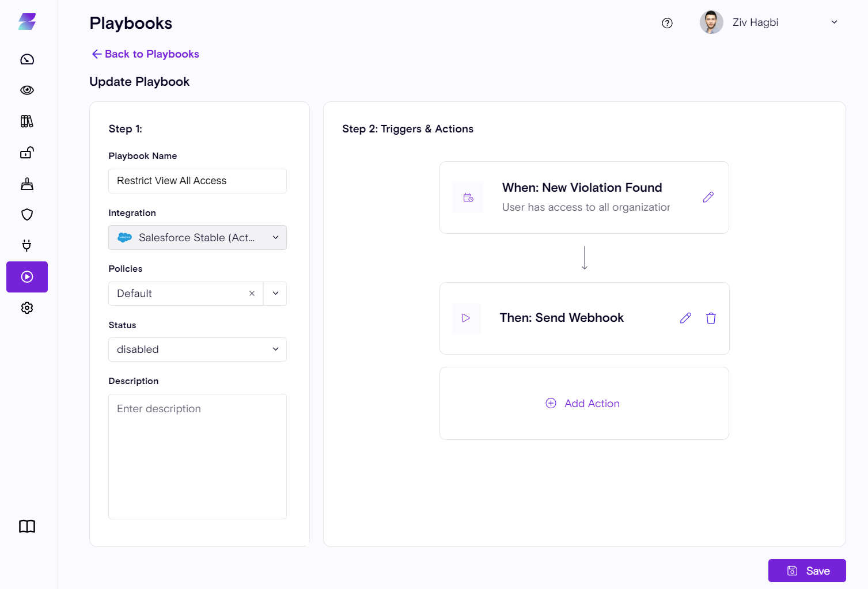The width and height of the screenshot is (868, 589).
Task: Clear the Default policy selection
Action: pos(252,294)
